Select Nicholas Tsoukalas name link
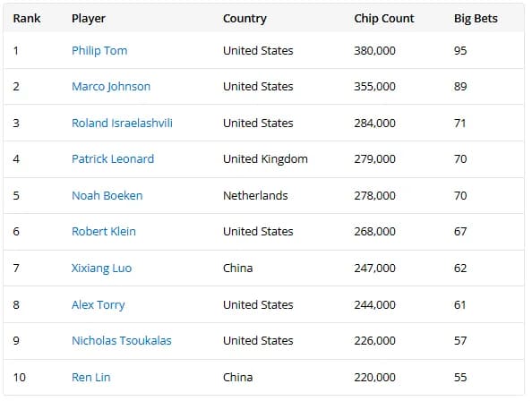 click(x=122, y=341)
